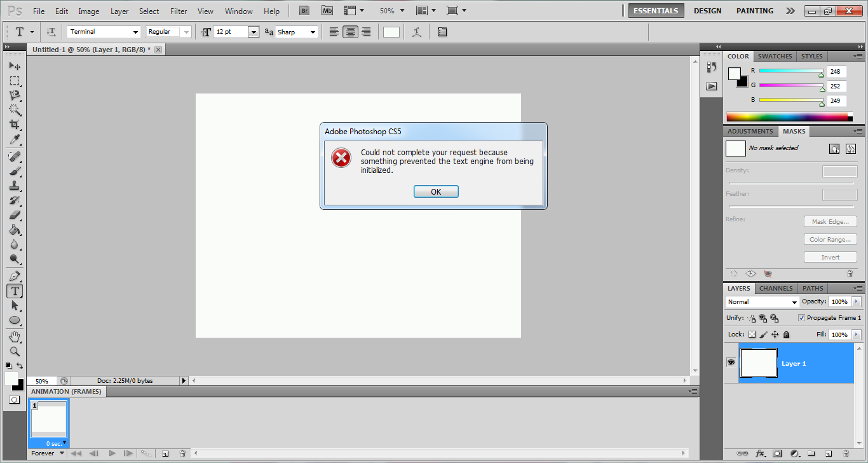Switch to the Channels tab
Screen dimensions: 868x463
pyautogui.click(x=776, y=288)
